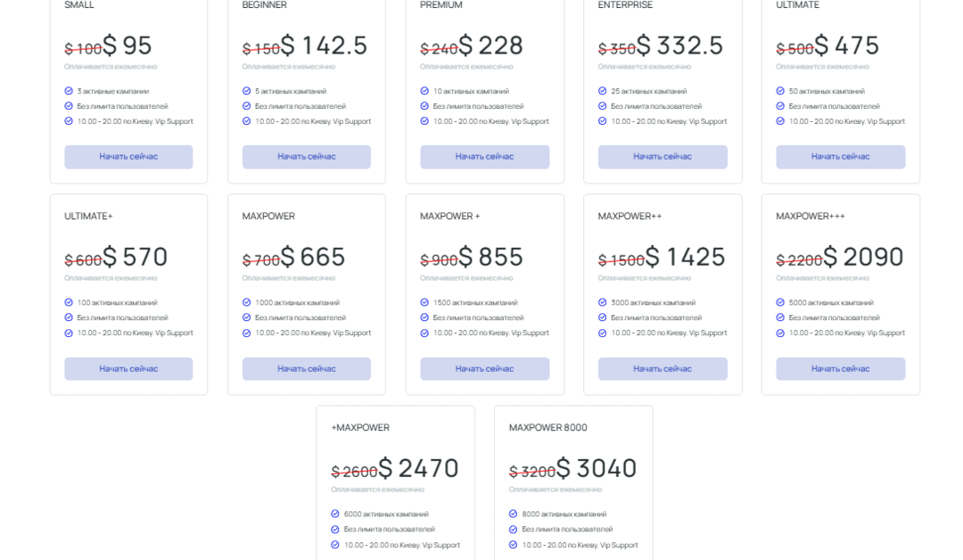Click the +MAXPOWER plan title
963x560 pixels.
click(x=360, y=427)
